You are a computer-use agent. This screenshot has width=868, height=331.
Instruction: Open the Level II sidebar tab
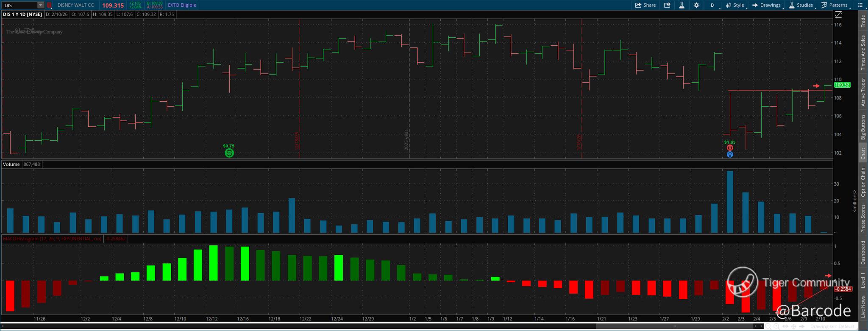coord(863,280)
